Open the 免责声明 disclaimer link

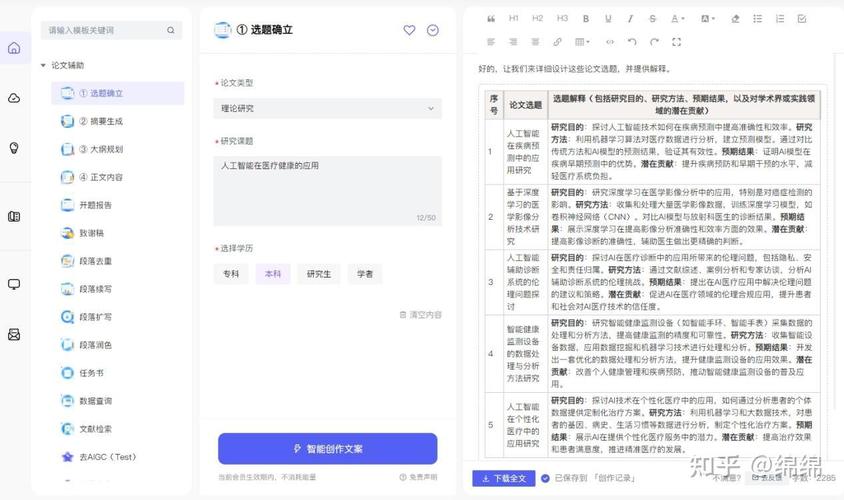tap(418, 477)
